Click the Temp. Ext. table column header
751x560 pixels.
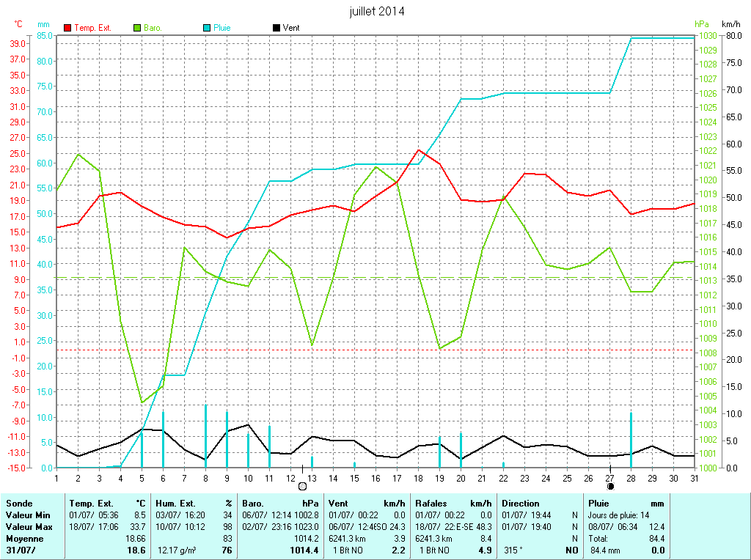(91, 504)
